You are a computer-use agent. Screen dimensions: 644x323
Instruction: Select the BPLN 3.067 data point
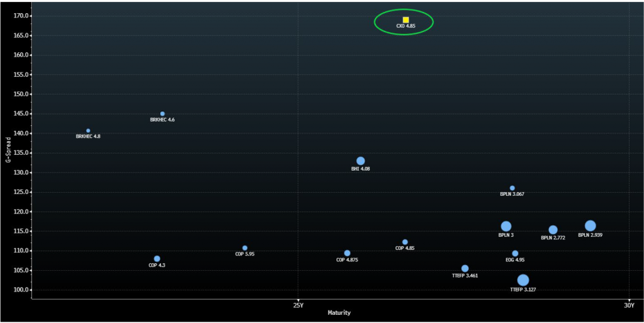tap(512, 188)
